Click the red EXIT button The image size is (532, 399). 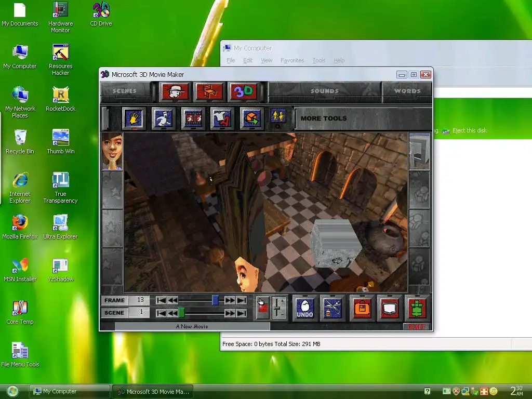tap(417, 327)
